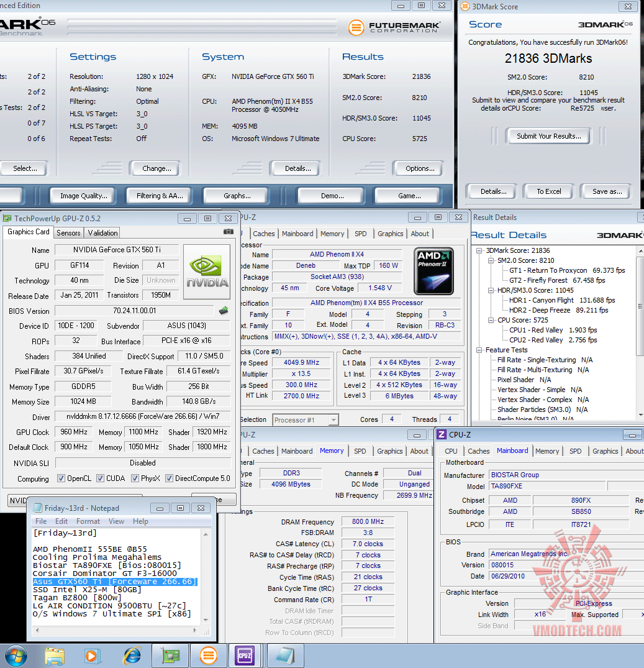Open Windows Explorer from the taskbar
Viewport: 644px width, 668px height.
pos(55,656)
